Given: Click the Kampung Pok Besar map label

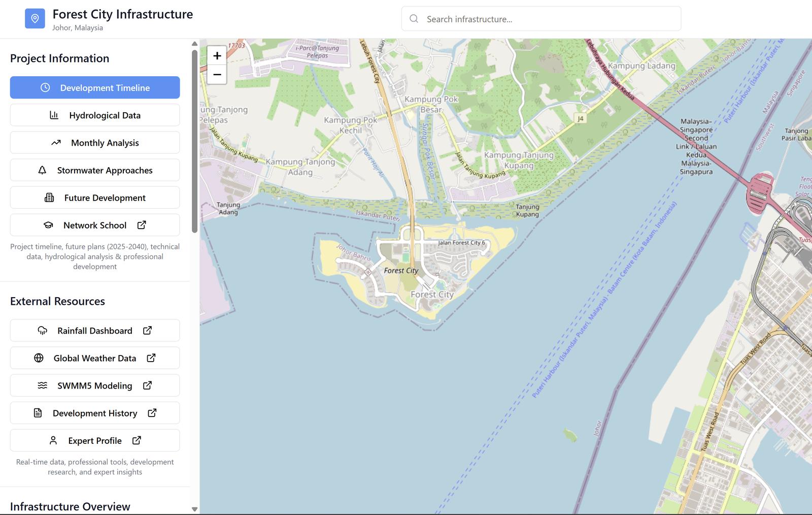Looking at the screenshot, I should tap(431, 104).
